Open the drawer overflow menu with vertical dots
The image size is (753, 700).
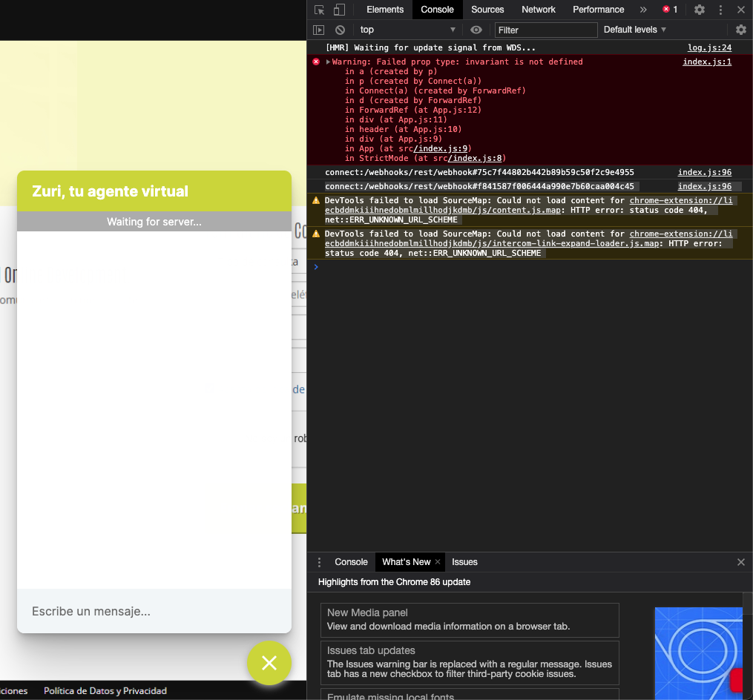coord(319,562)
